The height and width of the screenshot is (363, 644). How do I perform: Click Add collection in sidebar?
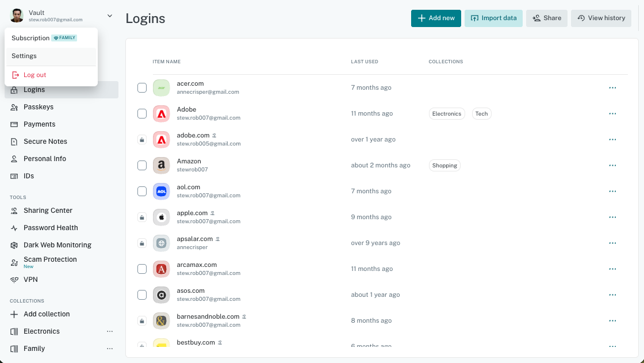[x=46, y=314]
